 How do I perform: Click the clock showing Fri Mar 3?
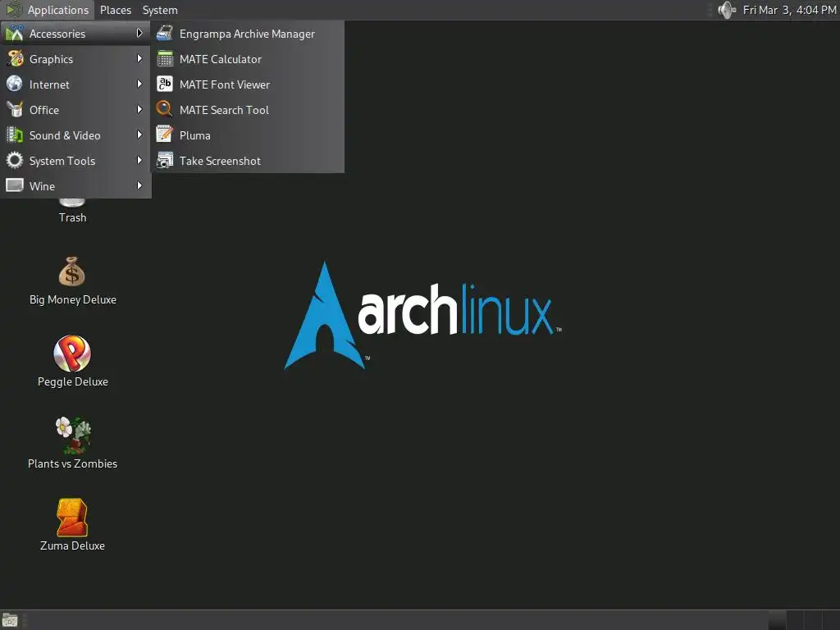pos(790,10)
